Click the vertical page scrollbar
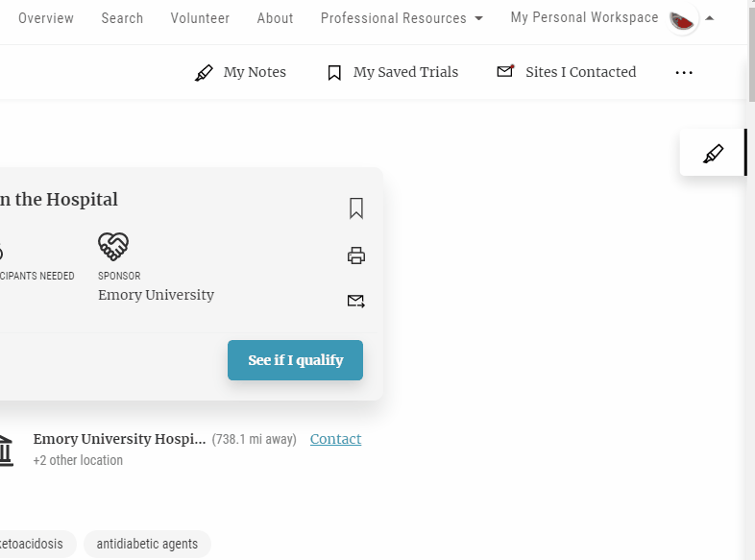The width and height of the screenshot is (755, 560). click(750, 288)
